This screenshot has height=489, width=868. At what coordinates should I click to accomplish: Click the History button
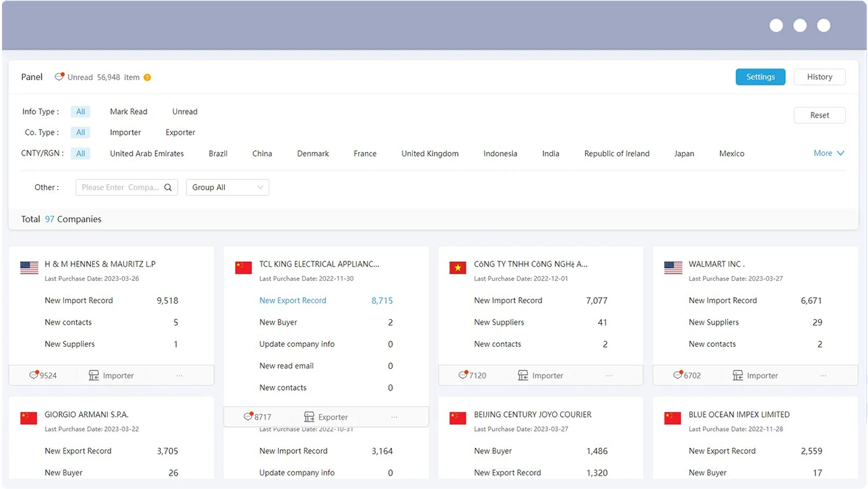820,77
